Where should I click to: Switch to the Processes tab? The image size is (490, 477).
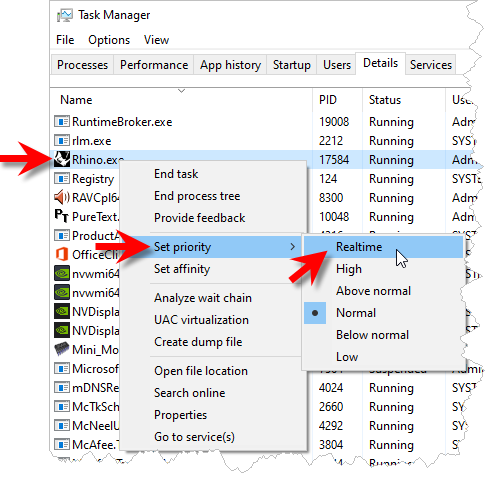pyautogui.click(x=82, y=65)
